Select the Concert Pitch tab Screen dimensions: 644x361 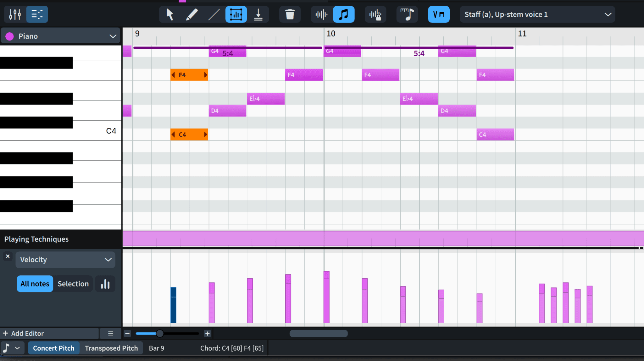(x=53, y=348)
